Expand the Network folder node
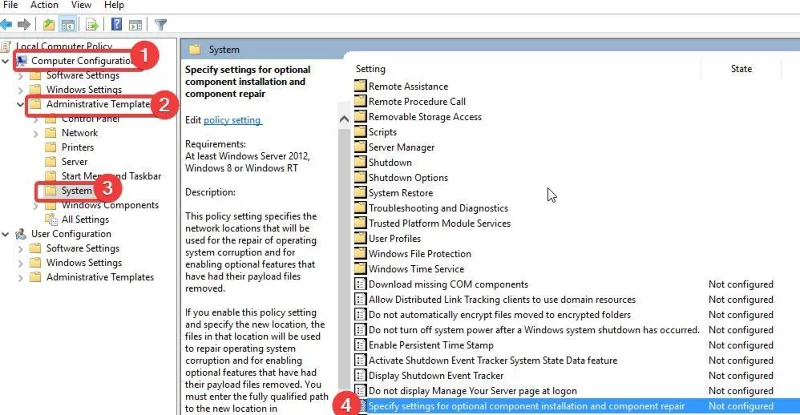The width and height of the screenshot is (800, 415). coord(36,134)
